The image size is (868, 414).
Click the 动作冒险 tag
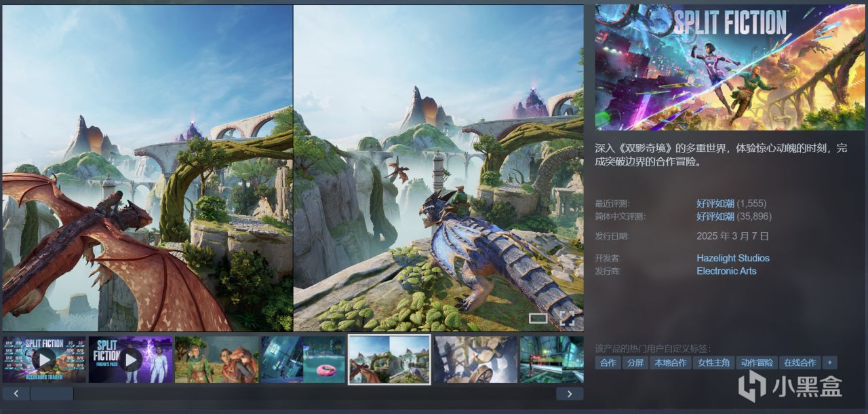click(757, 363)
